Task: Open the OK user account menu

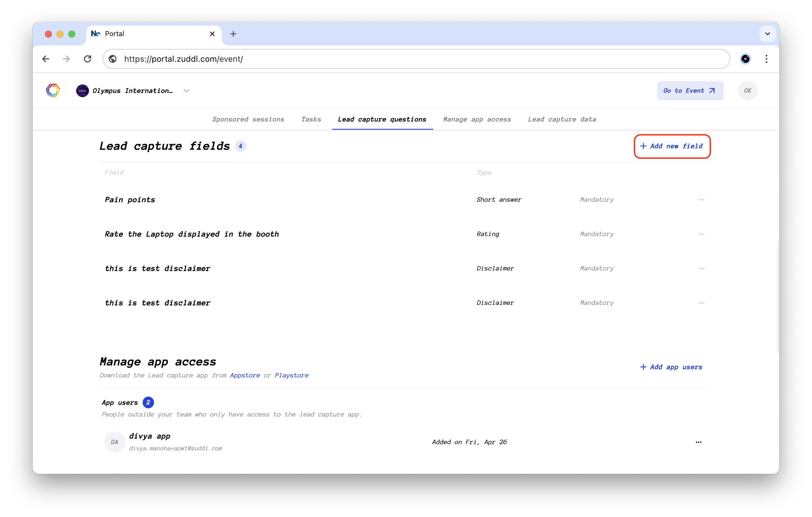Action: (747, 91)
